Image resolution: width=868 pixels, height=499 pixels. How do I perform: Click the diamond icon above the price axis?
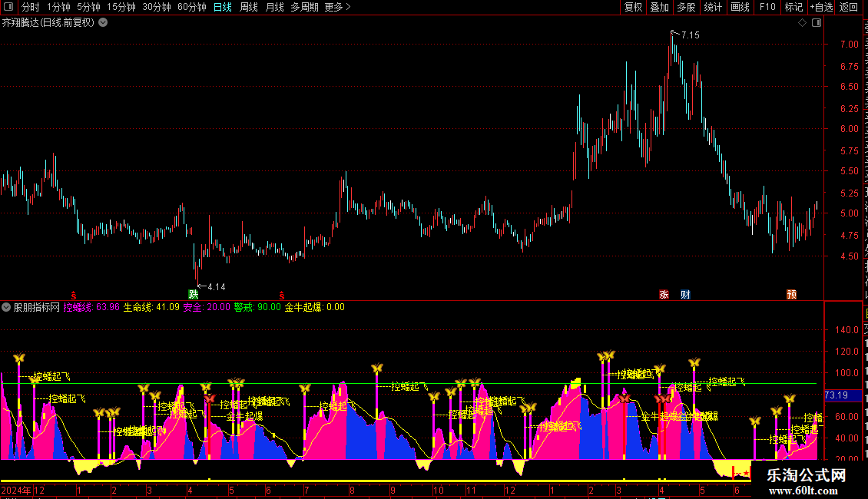pyautogui.click(x=802, y=23)
